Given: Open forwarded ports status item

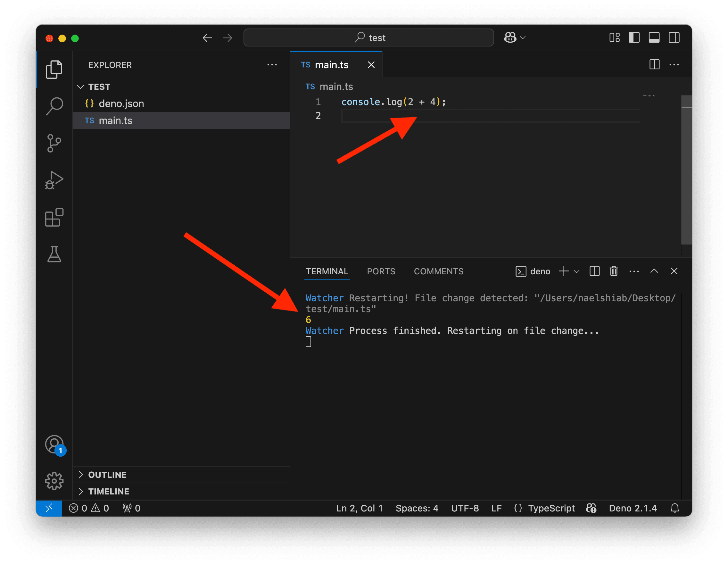Looking at the screenshot, I should click(x=131, y=508).
